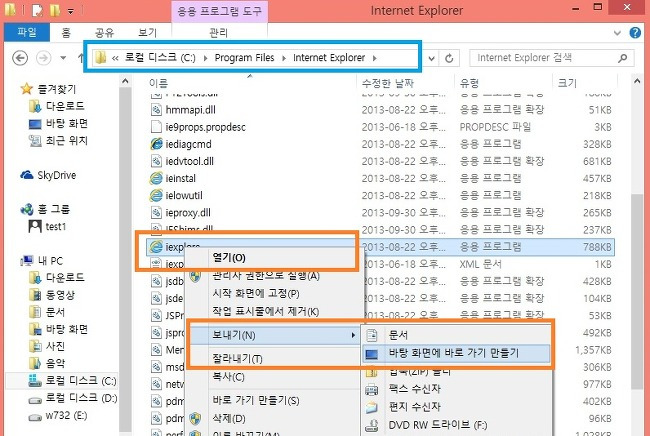Select the iexplore application icon
This screenshot has height=436, width=650.
coord(156,247)
